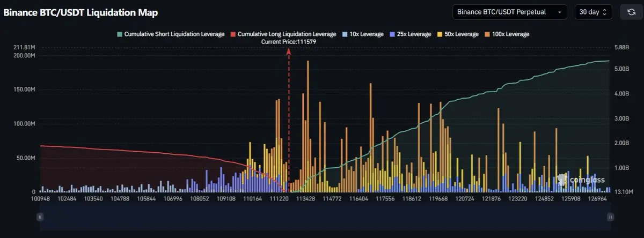Click the right zoom slider handle
644x238 pixels.
pos(610,217)
